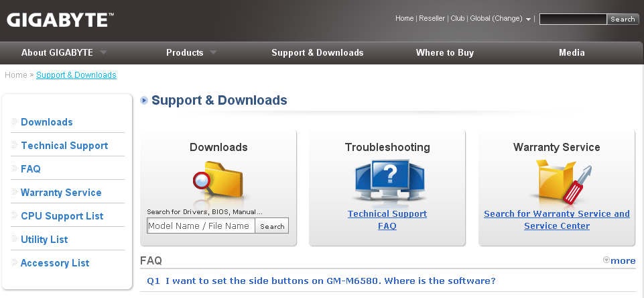Click Technical Support link under Troubleshooting

click(x=387, y=214)
